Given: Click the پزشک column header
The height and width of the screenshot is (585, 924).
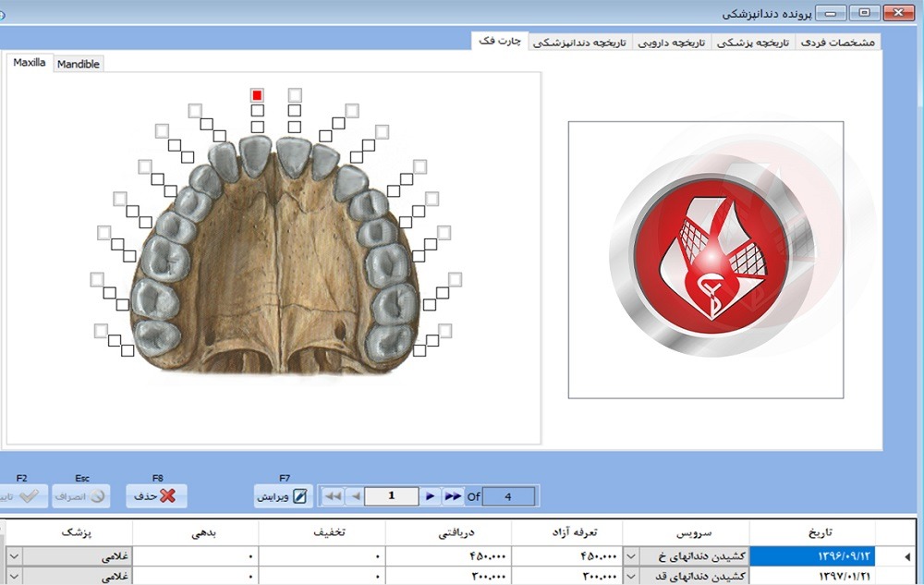Looking at the screenshot, I should (x=69, y=532).
